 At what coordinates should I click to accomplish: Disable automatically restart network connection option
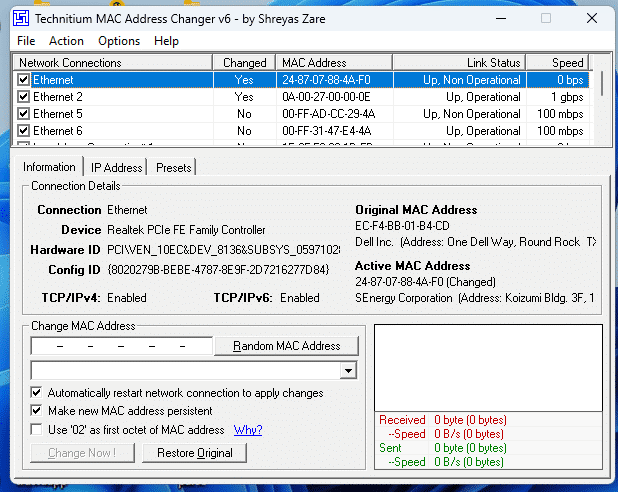(37, 393)
